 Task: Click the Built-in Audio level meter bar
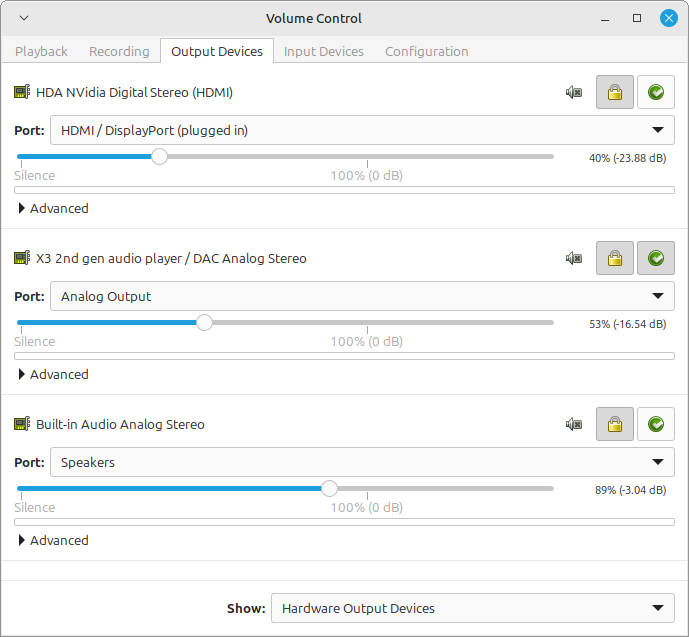344,522
